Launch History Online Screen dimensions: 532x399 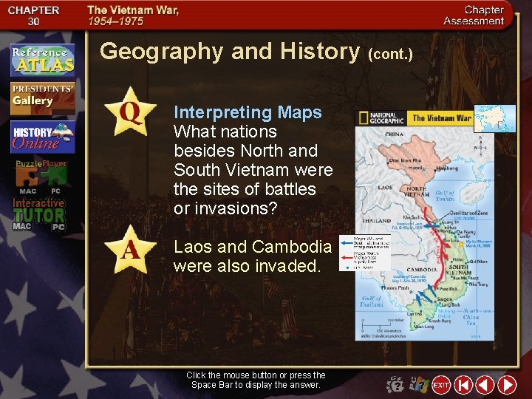43,137
